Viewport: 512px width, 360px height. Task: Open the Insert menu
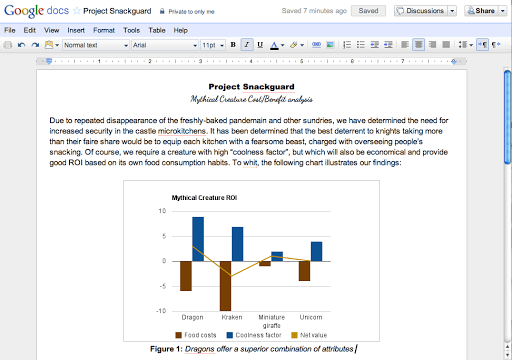[76, 30]
